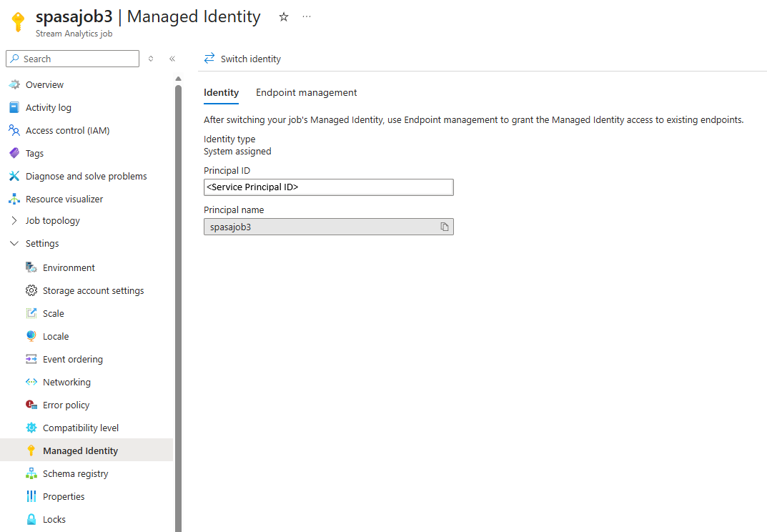Expand the Job topology section
The height and width of the screenshot is (532, 767).
14,221
